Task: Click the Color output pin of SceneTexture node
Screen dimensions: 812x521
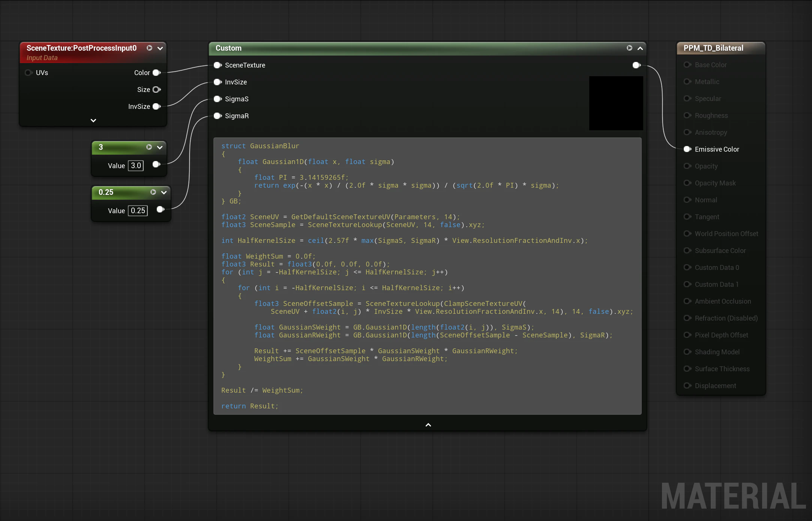Action: [x=156, y=73]
